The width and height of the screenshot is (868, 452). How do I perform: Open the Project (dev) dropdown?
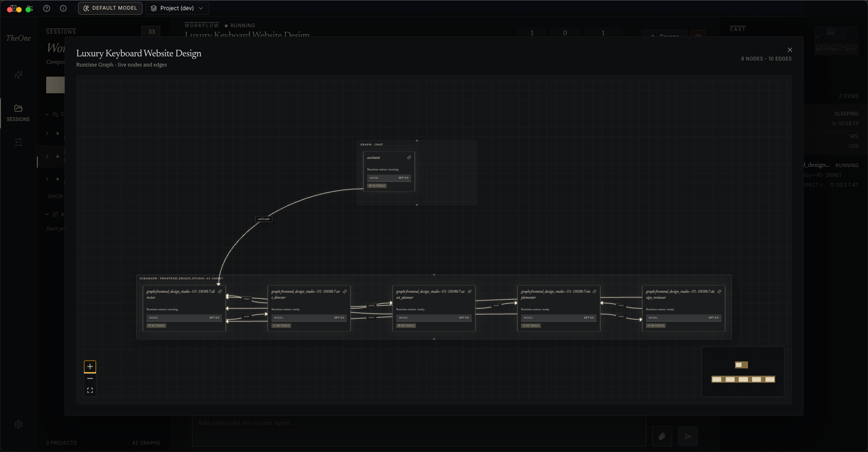click(x=177, y=8)
